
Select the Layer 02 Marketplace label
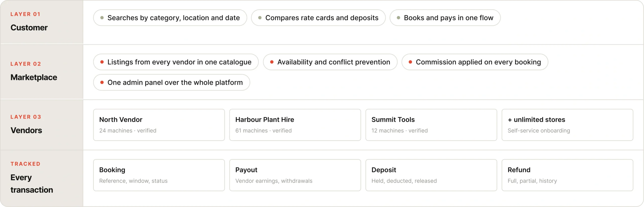click(34, 71)
